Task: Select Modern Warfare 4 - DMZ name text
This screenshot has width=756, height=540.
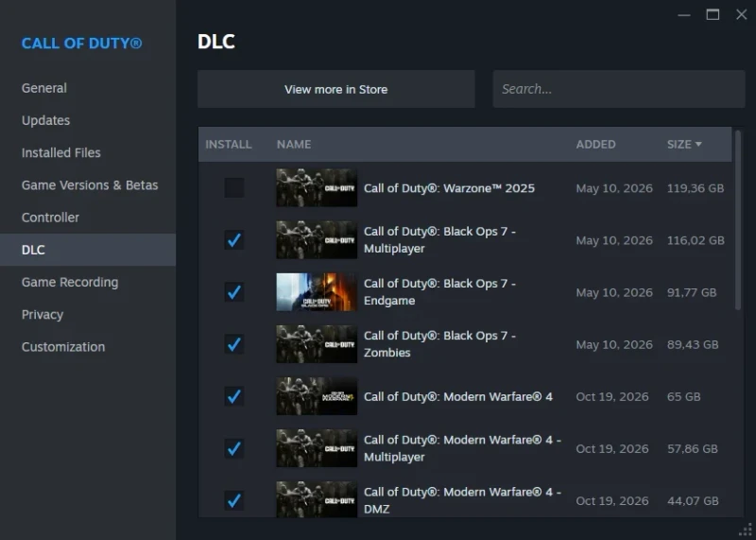Action: click(462, 500)
